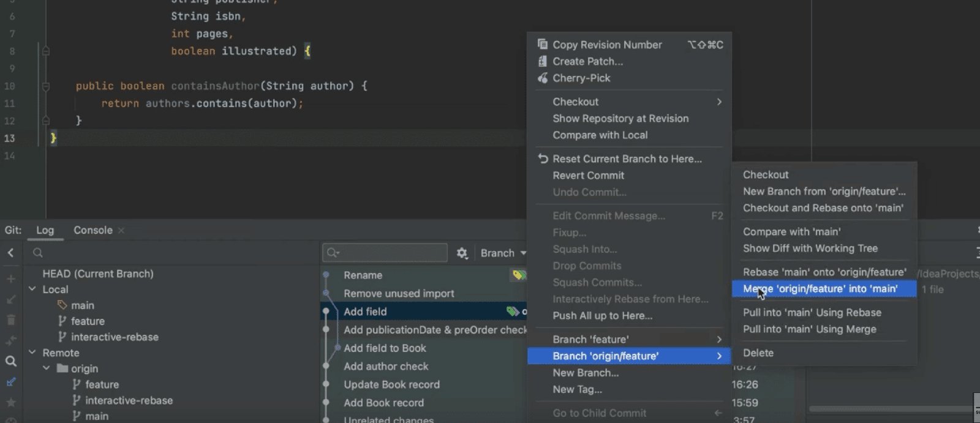This screenshot has width=980, height=423.
Task: Choose Compare with 'main'
Action: pyautogui.click(x=824, y=231)
